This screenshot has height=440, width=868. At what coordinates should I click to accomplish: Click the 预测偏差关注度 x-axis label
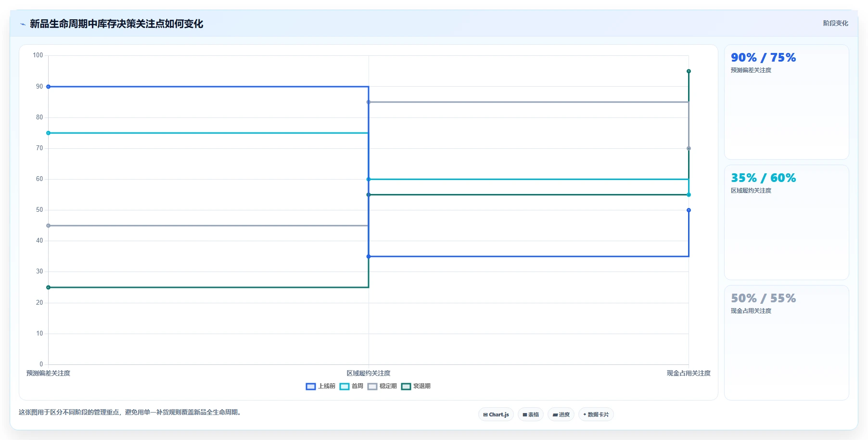tap(48, 373)
